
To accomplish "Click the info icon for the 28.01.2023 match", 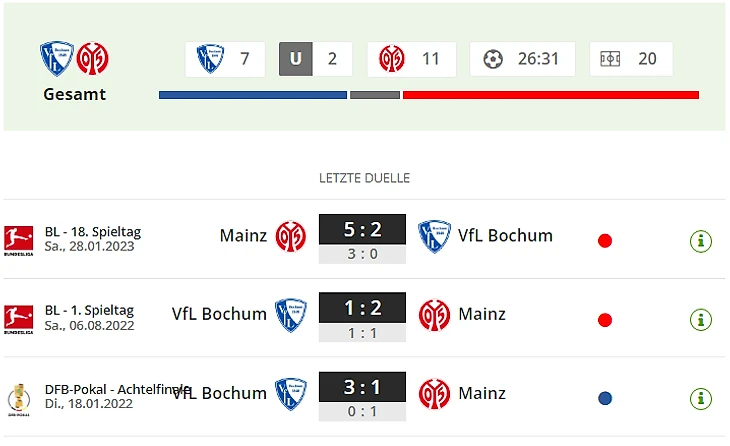I will (x=701, y=241).
